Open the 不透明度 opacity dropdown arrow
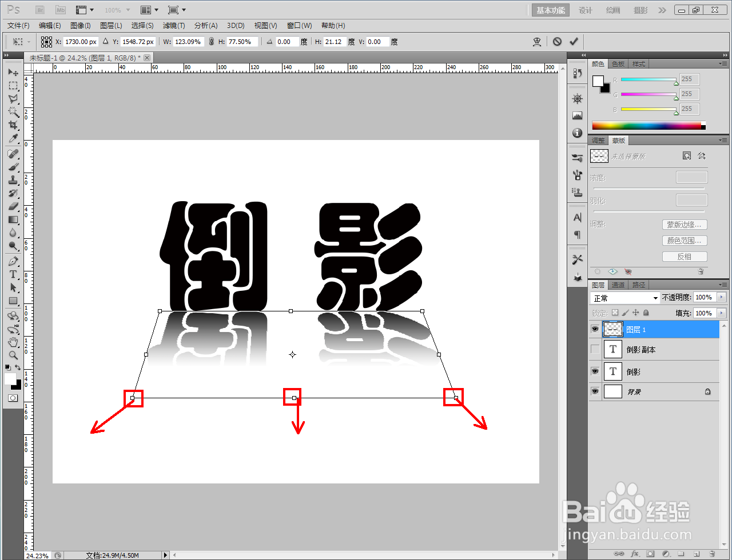 click(722, 297)
